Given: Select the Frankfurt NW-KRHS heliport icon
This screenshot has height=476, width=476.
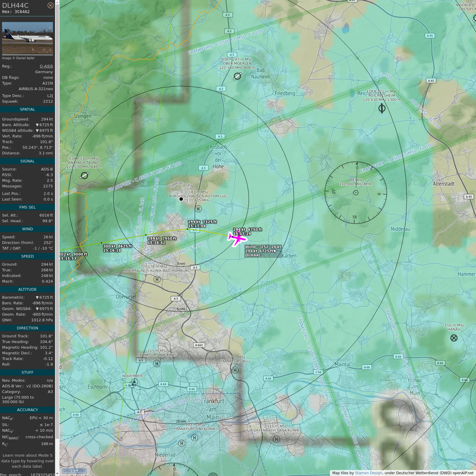Looking at the screenshot, I should [157, 364].
